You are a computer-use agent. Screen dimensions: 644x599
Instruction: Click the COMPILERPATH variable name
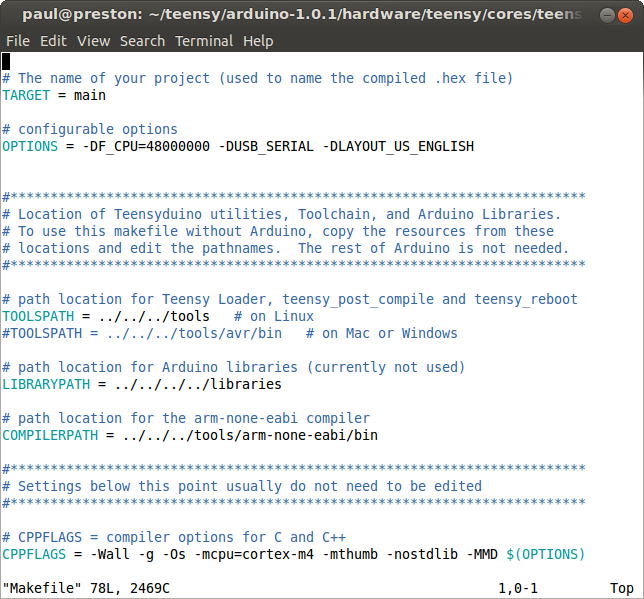[x=50, y=435]
